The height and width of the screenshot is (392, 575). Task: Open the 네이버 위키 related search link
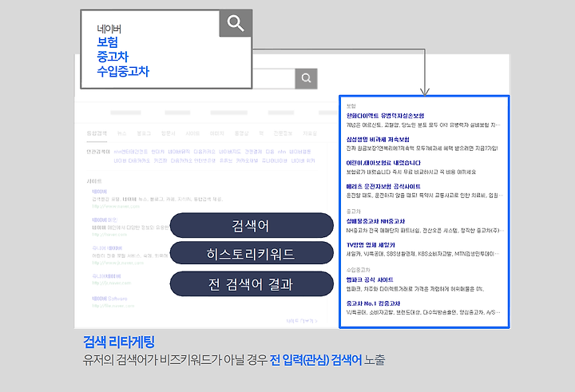(x=303, y=160)
